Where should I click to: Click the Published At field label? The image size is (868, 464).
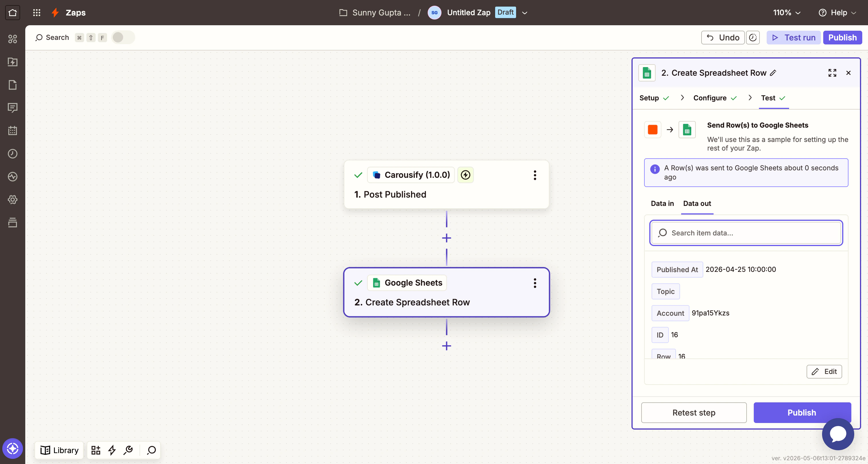coord(677,269)
